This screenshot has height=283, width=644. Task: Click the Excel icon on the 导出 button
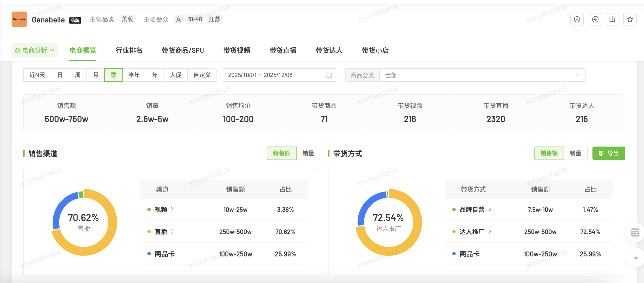coord(602,153)
